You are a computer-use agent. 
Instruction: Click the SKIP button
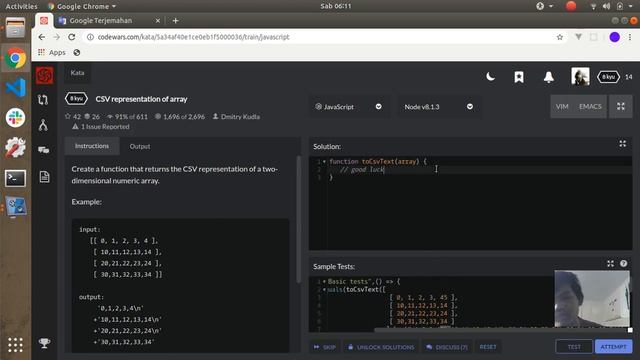coord(325,347)
